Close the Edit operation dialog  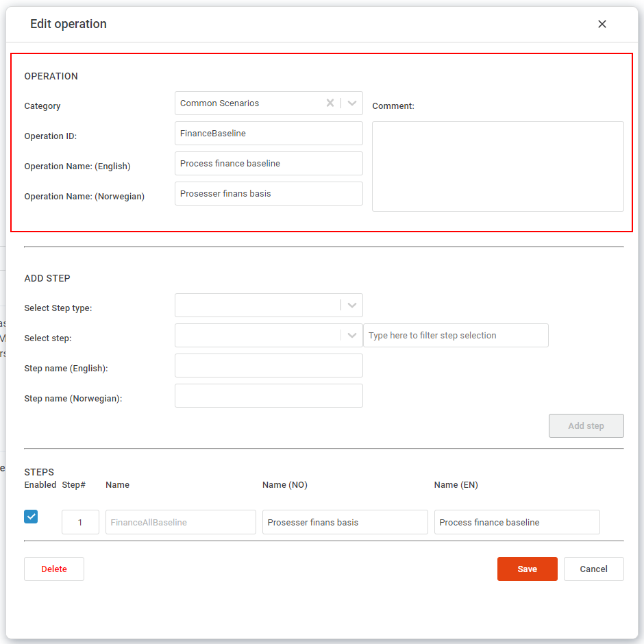coord(602,23)
